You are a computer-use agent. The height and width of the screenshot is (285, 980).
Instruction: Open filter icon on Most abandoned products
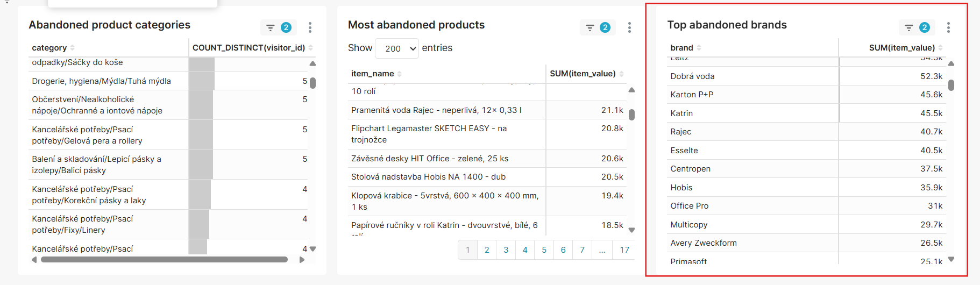click(590, 27)
